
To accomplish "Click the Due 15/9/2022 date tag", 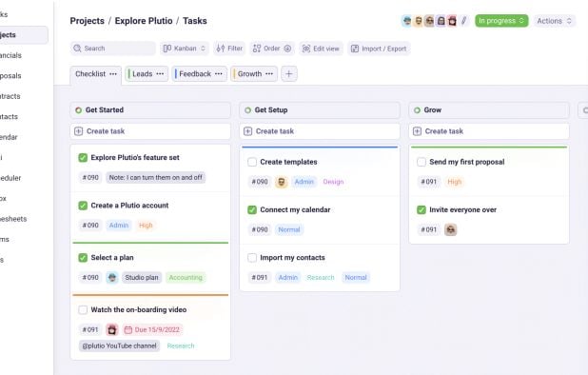I will 152,329.
